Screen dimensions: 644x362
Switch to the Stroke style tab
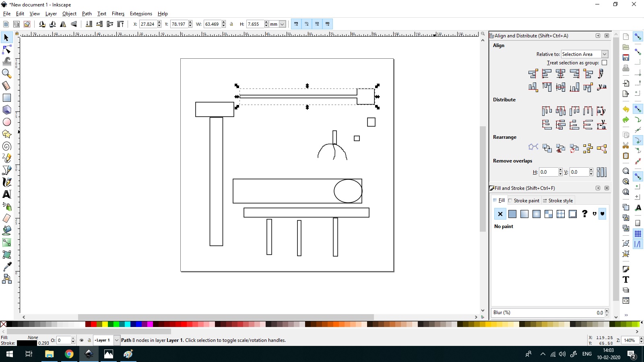coord(558,201)
